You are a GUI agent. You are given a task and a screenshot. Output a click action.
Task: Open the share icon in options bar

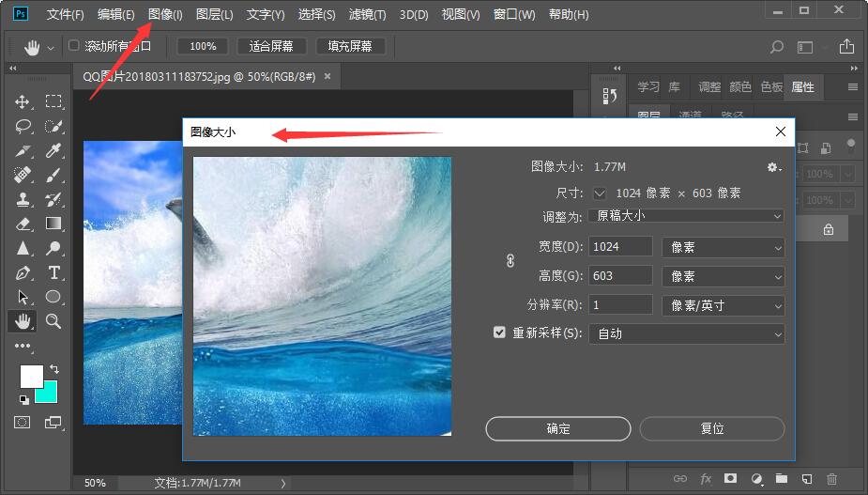click(x=846, y=47)
